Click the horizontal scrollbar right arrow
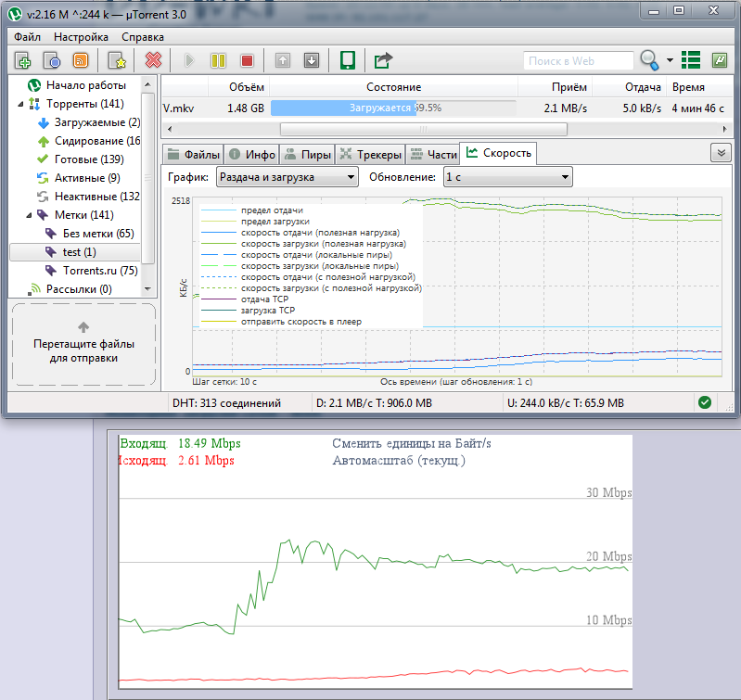The width and height of the screenshot is (741, 700). (724, 129)
